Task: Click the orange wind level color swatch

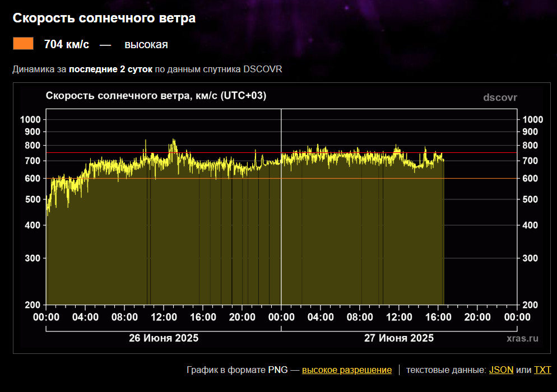Action: pos(24,44)
